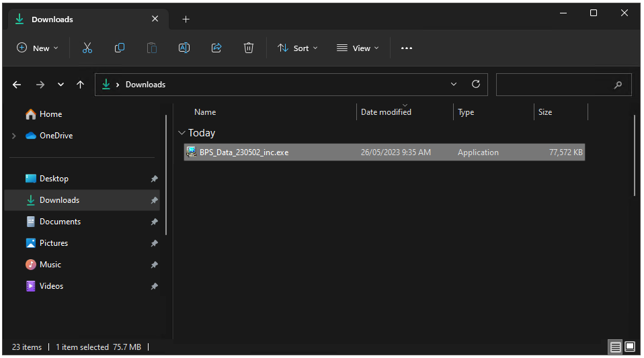
Task: Share the selected file via toolbar icon
Action: [216, 48]
